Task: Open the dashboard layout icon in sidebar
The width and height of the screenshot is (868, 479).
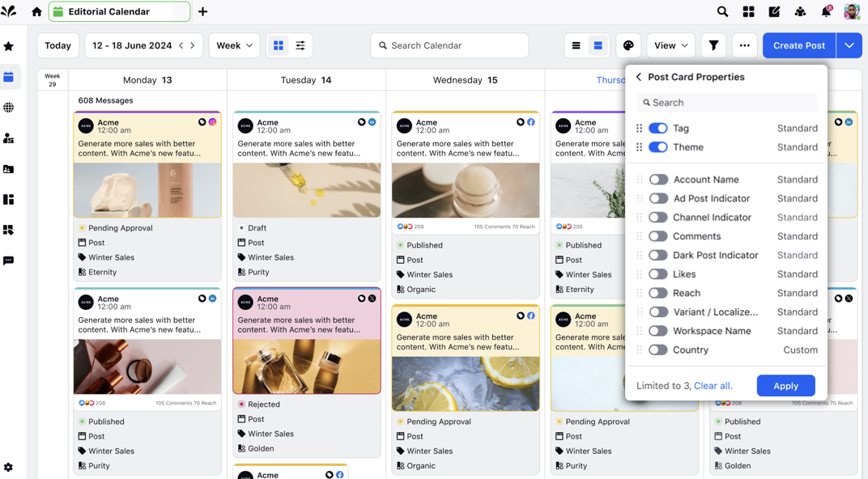Action: (9, 199)
